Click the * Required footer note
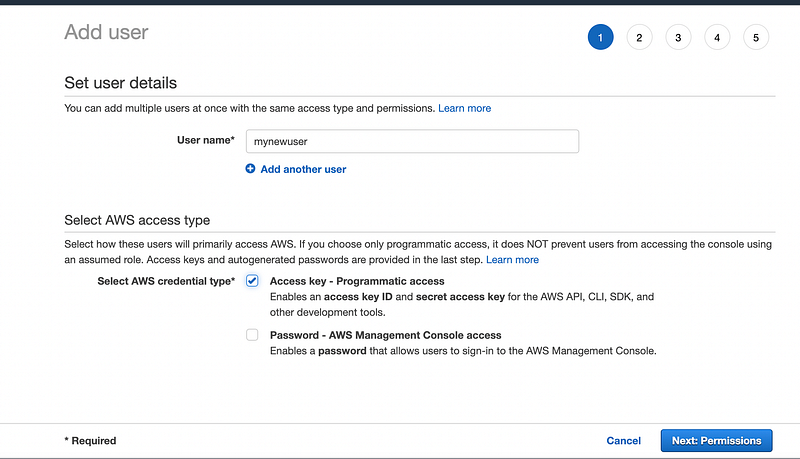The width and height of the screenshot is (800, 459). [90, 441]
